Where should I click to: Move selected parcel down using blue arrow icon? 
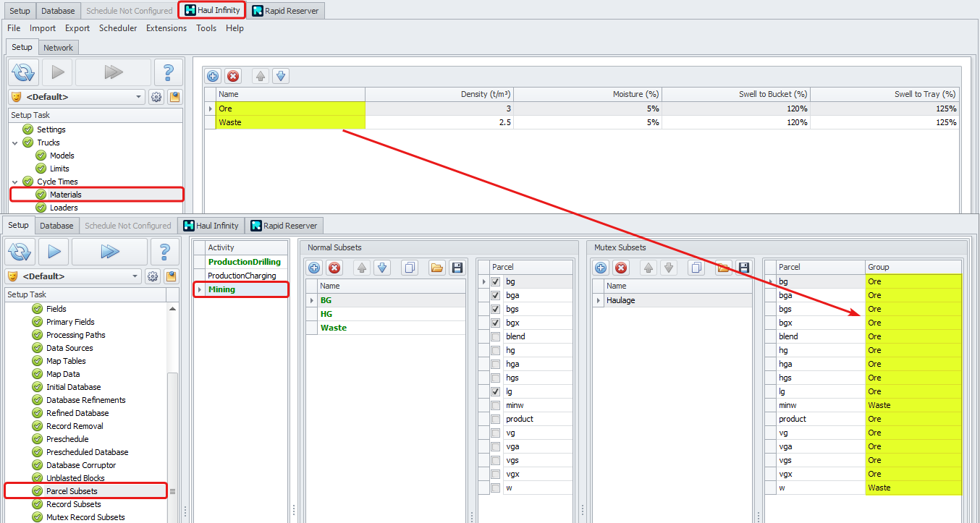tap(381, 268)
